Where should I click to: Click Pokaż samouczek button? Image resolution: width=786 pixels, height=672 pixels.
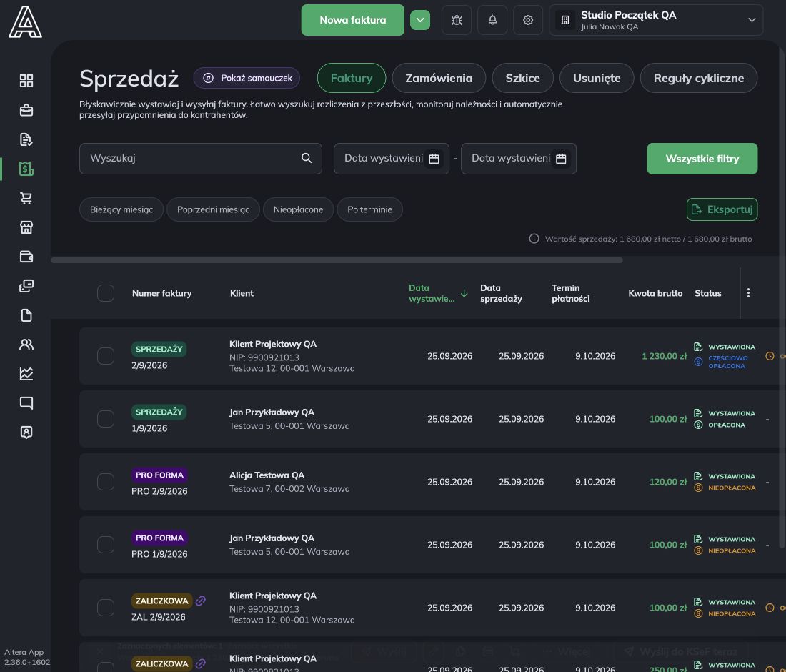[x=247, y=78]
